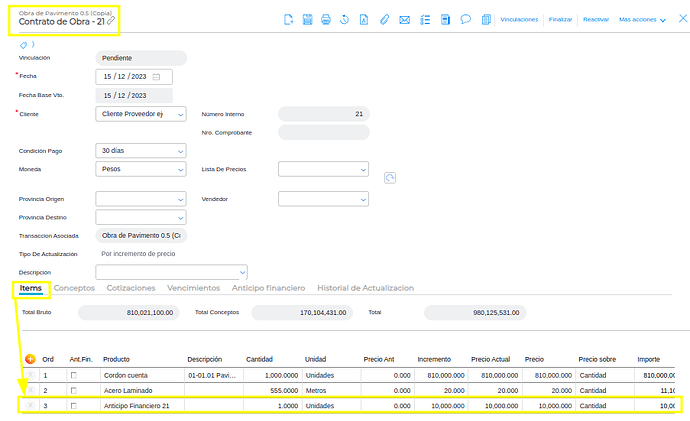Enable Ant.Fin. checkbox for Anticipo Financiero 21
The width and height of the screenshot is (690, 421).
(74, 405)
